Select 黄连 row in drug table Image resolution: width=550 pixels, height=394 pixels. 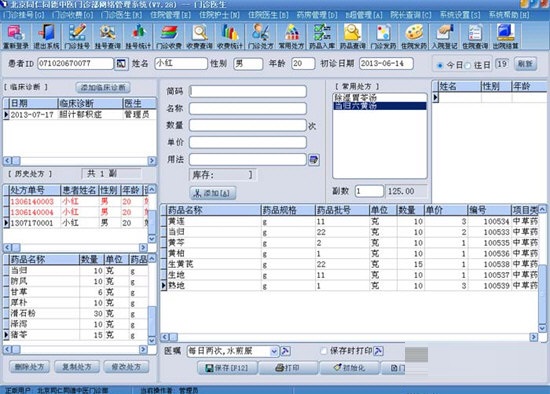tap(349, 222)
